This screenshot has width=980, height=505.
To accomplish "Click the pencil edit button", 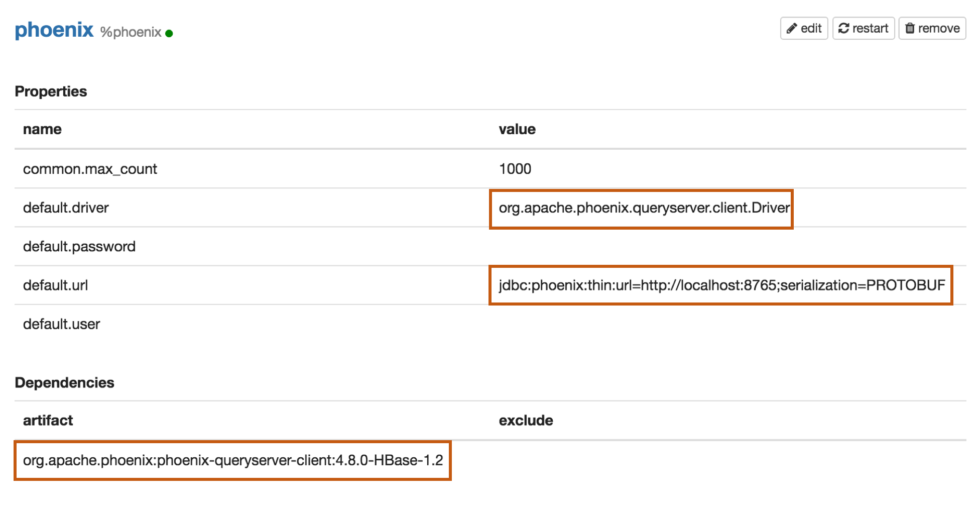I will tap(804, 28).
